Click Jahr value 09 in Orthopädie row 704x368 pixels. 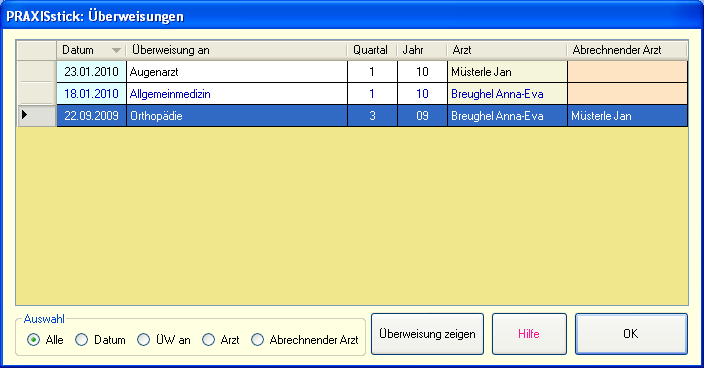tap(422, 116)
